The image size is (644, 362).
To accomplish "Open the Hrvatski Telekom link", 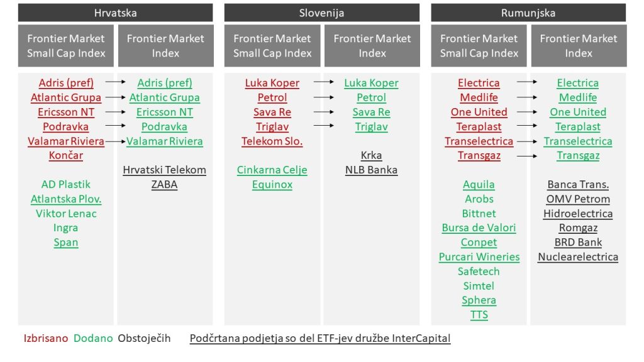I will point(165,170).
